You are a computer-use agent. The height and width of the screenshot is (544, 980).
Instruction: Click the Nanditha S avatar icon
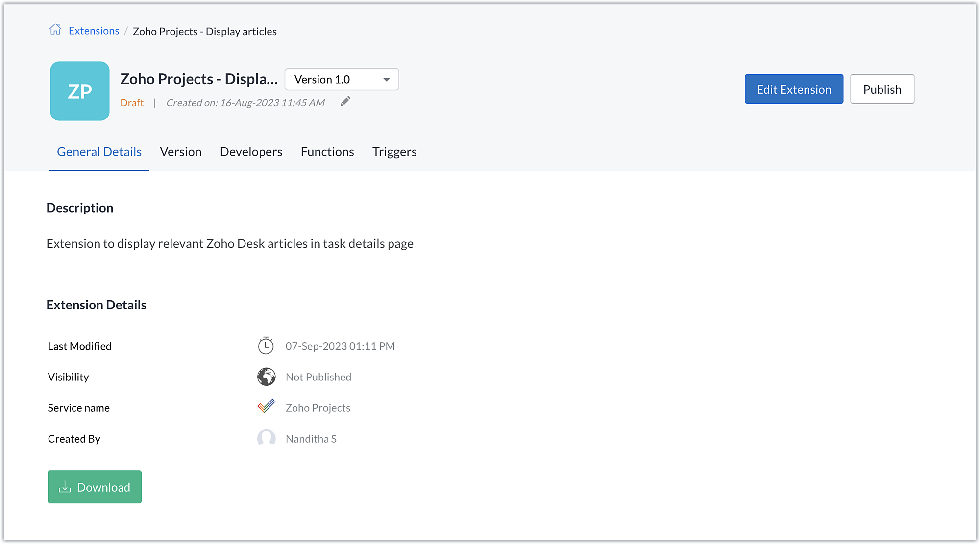(x=266, y=438)
